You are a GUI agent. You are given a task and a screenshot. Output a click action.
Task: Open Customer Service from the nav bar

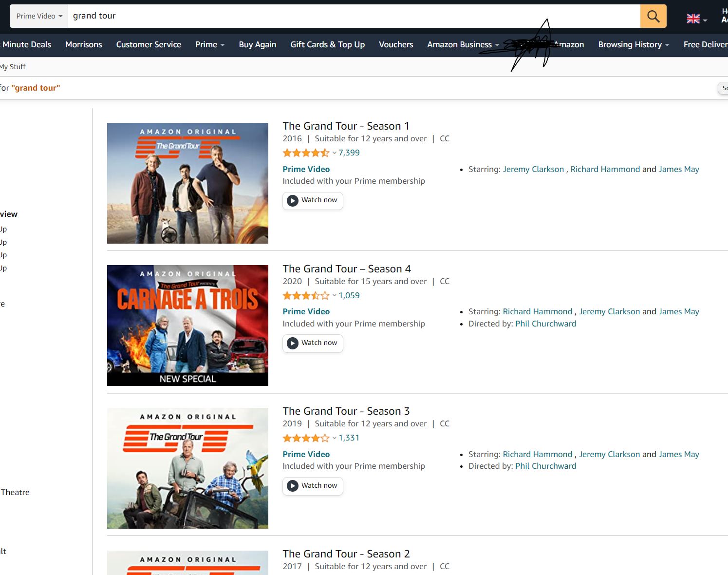coord(149,44)
